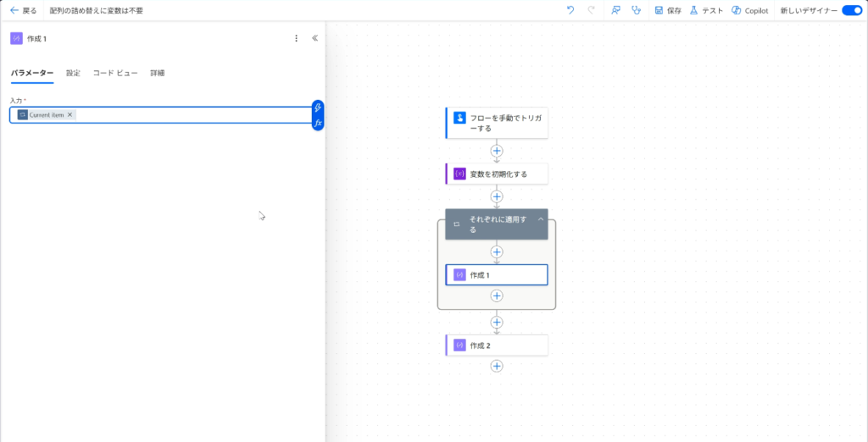Toggle the 新しいデザイナー switch
Viewport: 868px width, 442px height.
click(851, 10)
